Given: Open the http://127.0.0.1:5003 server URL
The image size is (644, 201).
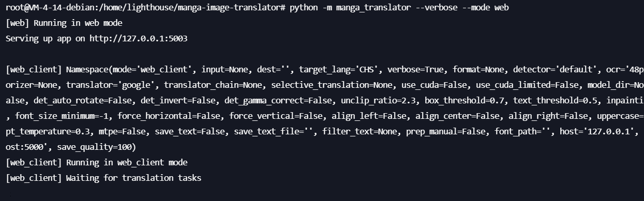Looking at the screenshot, I should [x=138, y=39].
